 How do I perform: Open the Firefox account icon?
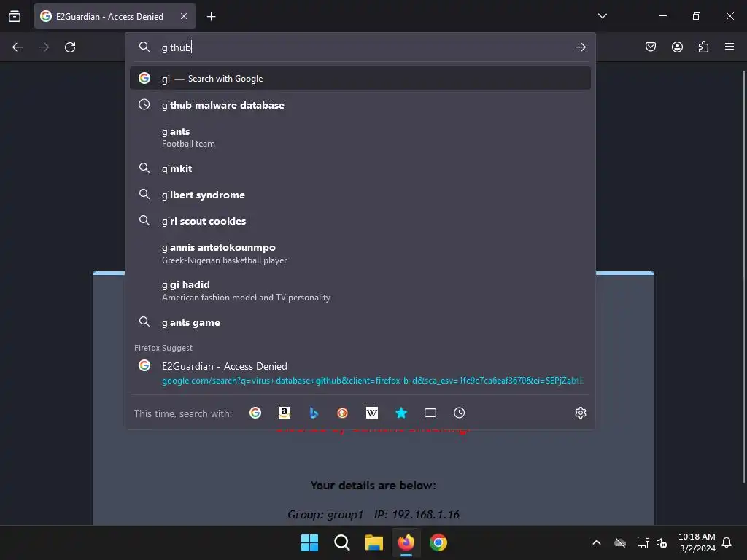pos(677,47)
